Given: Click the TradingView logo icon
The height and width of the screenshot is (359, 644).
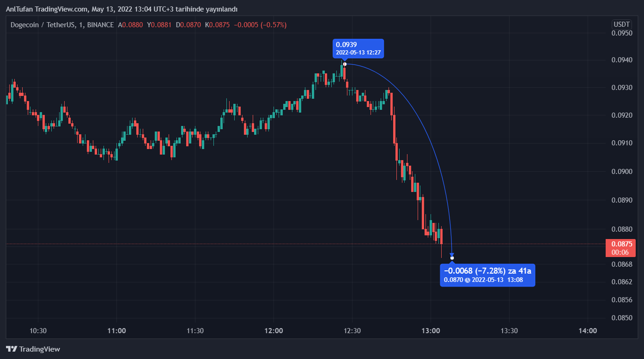Looking at the screenshot, I should (12, 349).
